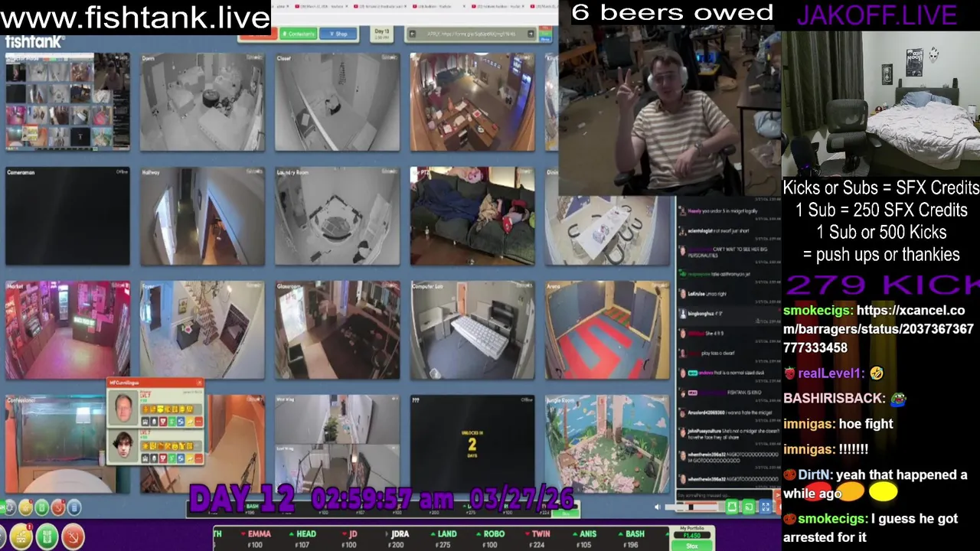Click the older man's face avatar in popup
980x551 pixels.
pos(123,408)
